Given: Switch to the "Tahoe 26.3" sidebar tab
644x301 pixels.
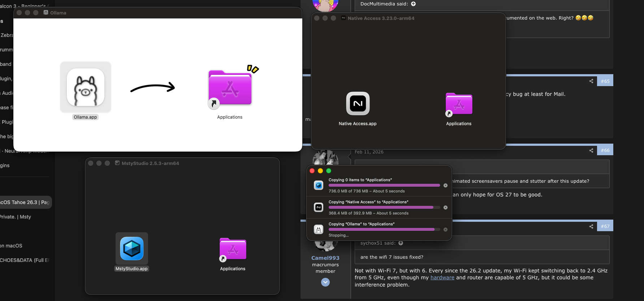Looking at the screenshot, I should point(25,202).
